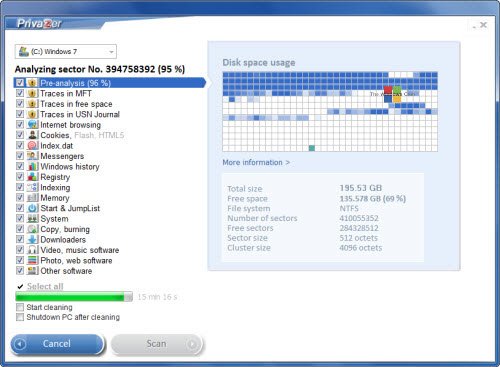Click the Internet browsing globe icon
The height and width of the screenshot is (367, 500).
pyautogui.click(x=32, y=125)
